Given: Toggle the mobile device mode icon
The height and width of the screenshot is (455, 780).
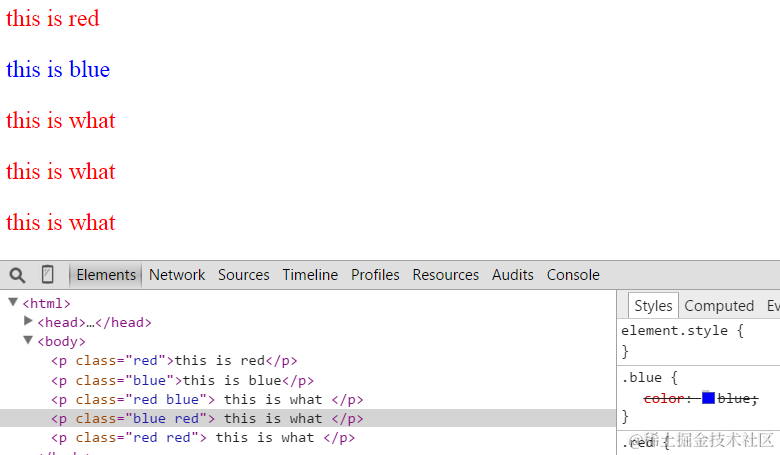Looking at the screenshot, I should [47, 274].
